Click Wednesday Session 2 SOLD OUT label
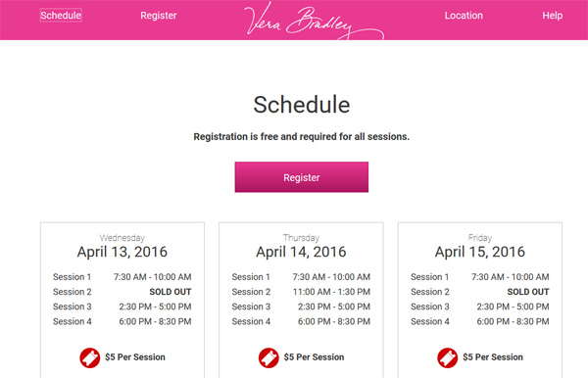This screenshot has height=378, width=588. pyautogui.click(x=171, y=292)
